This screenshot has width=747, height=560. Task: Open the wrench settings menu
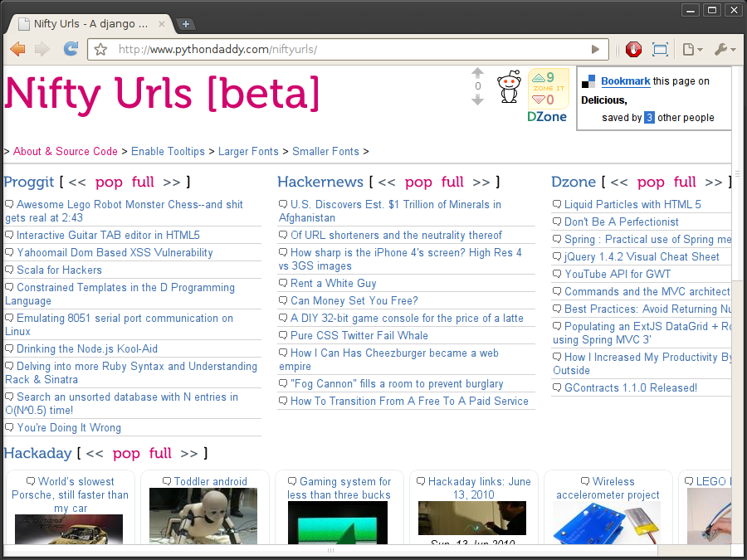[x=725, y=49]
